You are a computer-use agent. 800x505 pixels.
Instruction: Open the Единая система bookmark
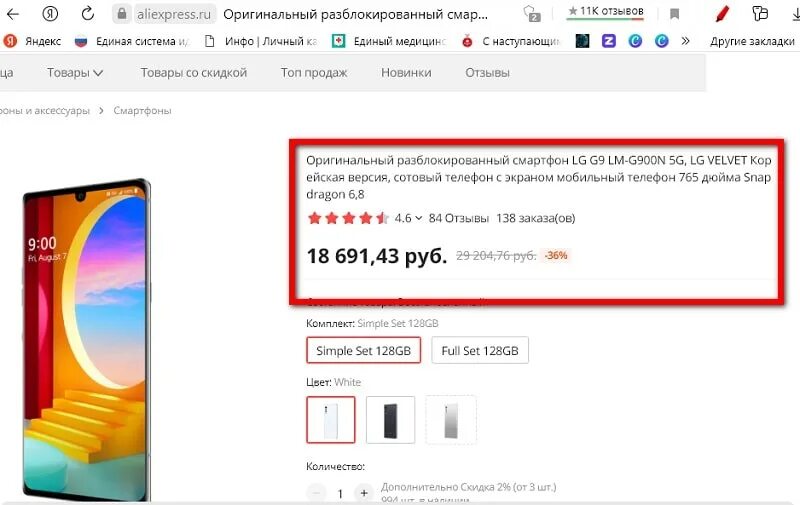point(132,41)
